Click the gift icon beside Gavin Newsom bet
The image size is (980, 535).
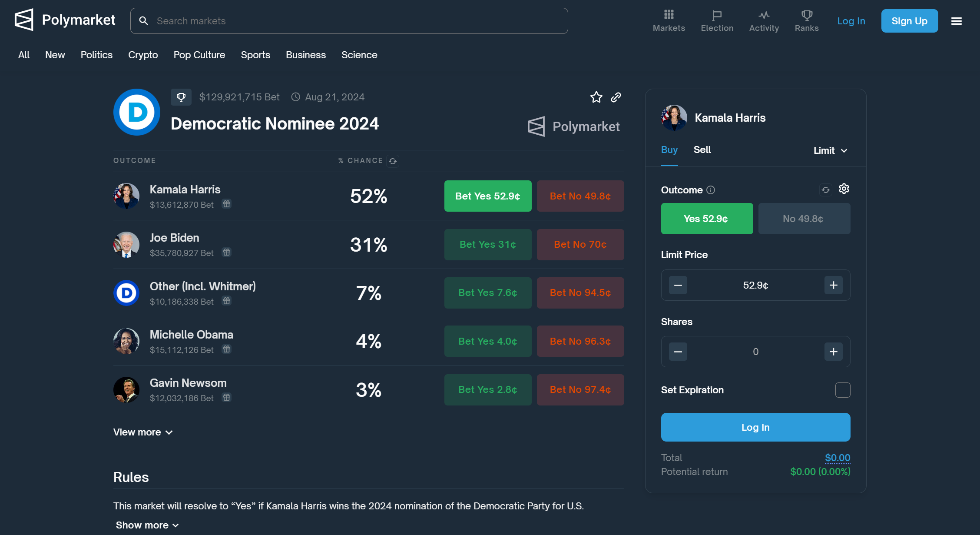[x=227, y=397]
